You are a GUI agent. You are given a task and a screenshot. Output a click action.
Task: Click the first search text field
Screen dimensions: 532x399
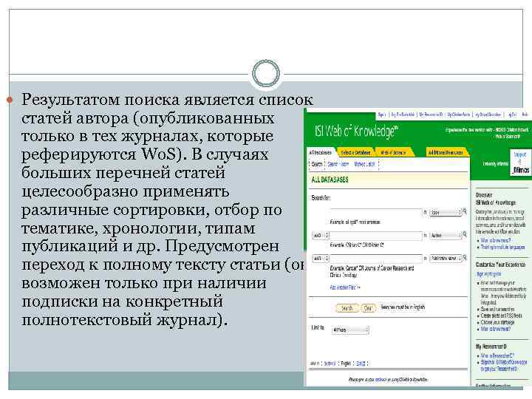pos(375,212)
